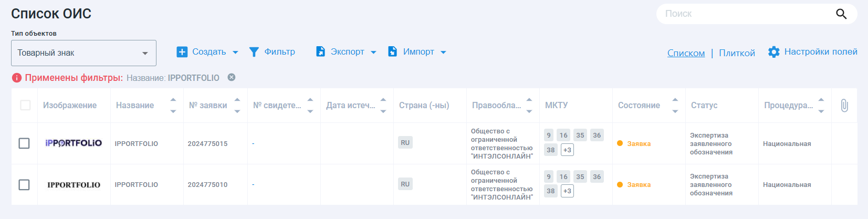The height and width of the screenshot is (219, 868).
Task: Open field settings gear icon
Action: tap(773, 52)
